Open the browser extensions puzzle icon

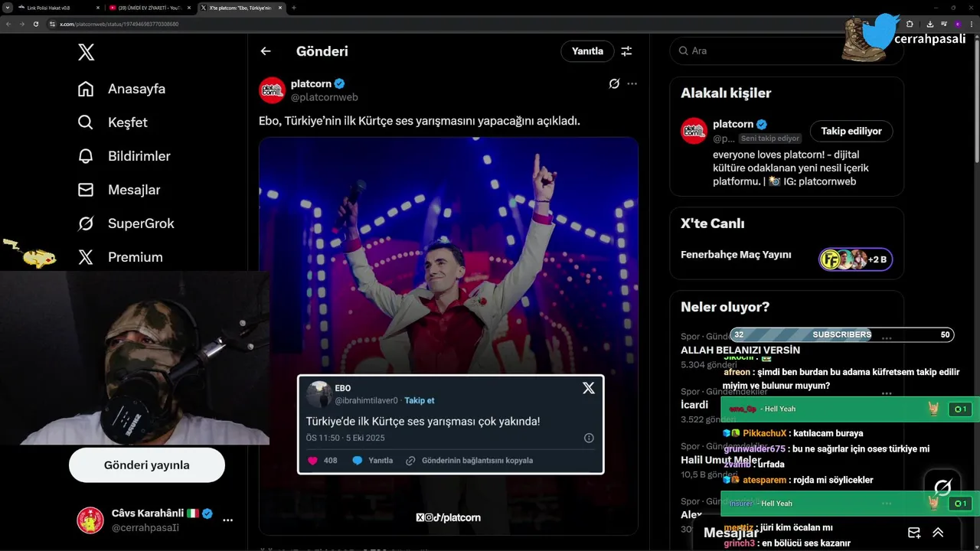(910, 24)
